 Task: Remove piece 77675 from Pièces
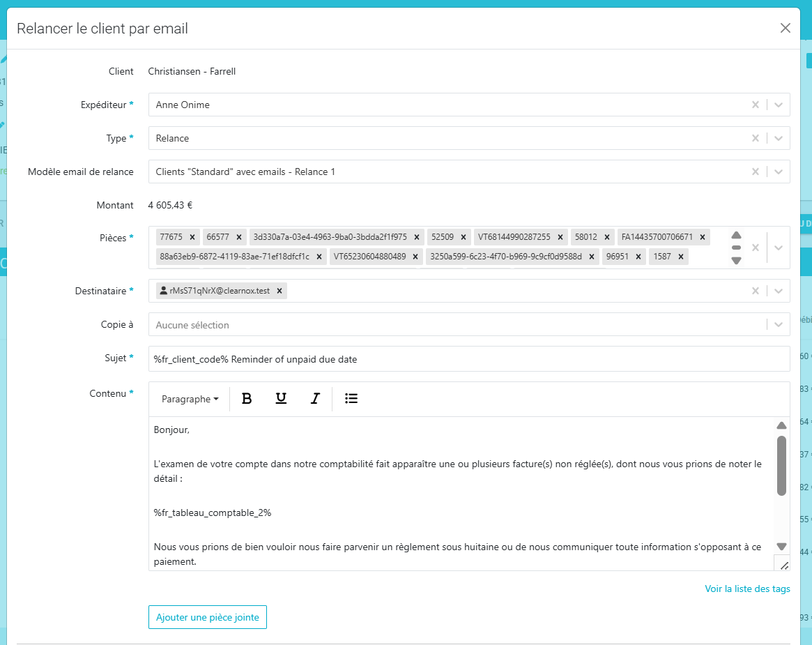point(192,237)
